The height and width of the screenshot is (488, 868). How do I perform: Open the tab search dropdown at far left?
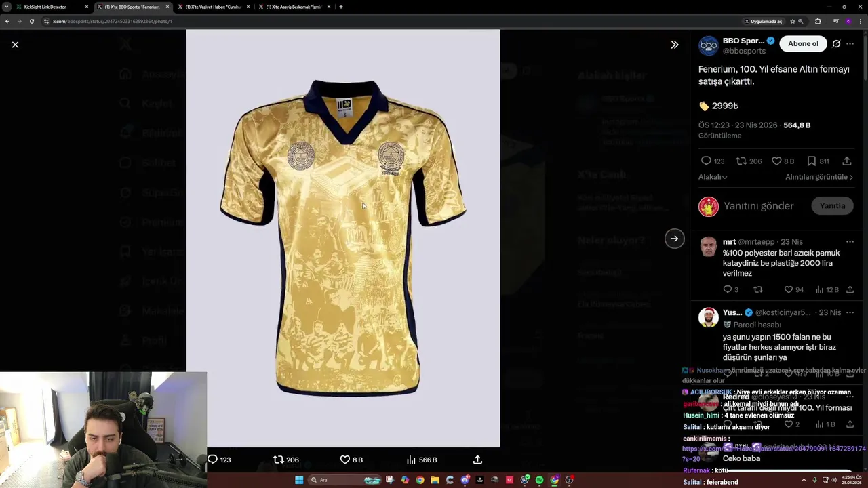point(6,7)
